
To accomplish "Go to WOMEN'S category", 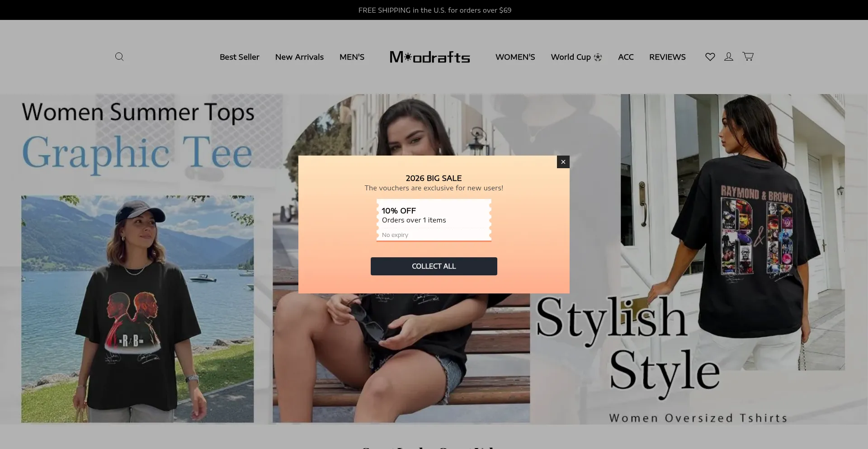I will pos(515,57).
